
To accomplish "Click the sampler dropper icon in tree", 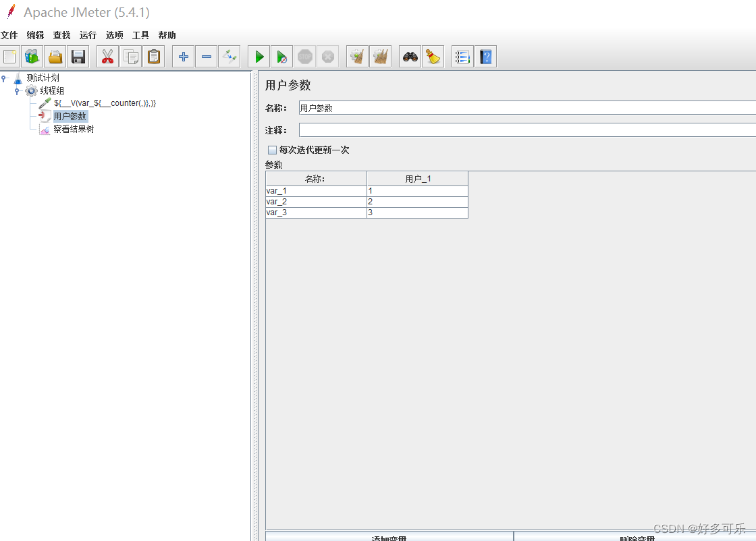I will (45, 103).
